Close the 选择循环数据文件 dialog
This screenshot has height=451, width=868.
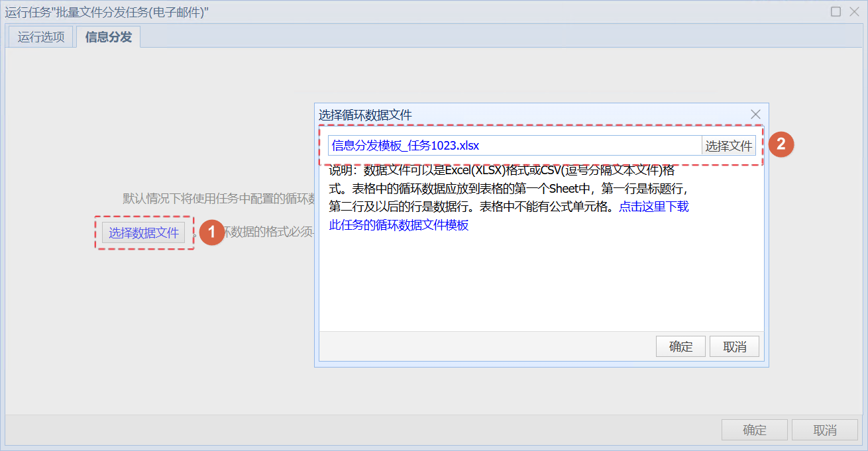(755, 114)
